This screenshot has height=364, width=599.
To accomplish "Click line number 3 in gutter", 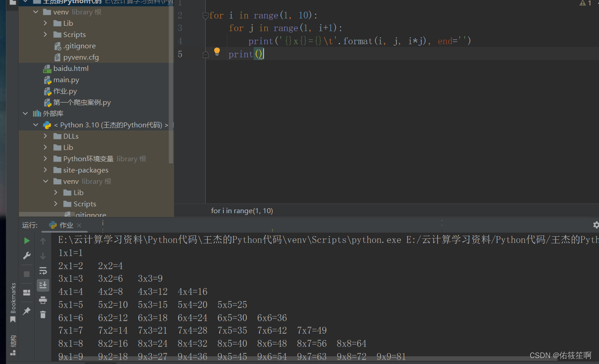I will click(180, 28).
